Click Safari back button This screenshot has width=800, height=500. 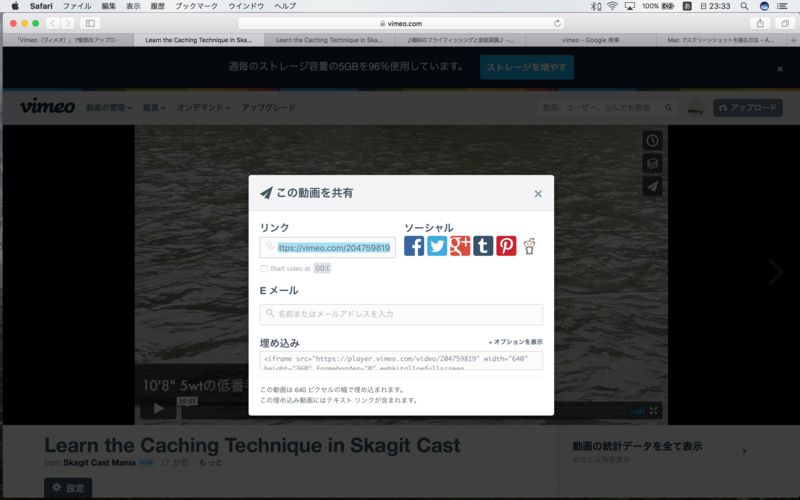[53, 23]
